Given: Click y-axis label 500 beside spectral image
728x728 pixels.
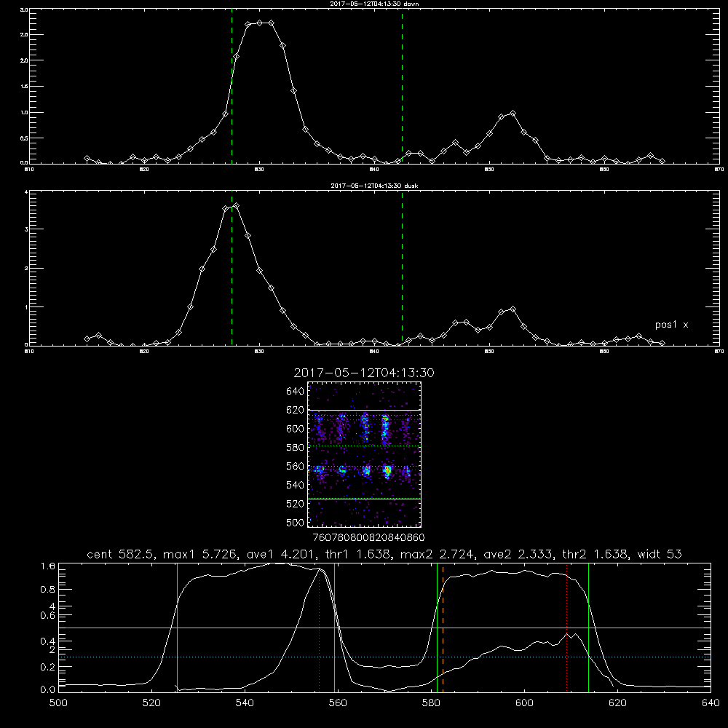Looking at the screenshot, I should click(296, 522).
